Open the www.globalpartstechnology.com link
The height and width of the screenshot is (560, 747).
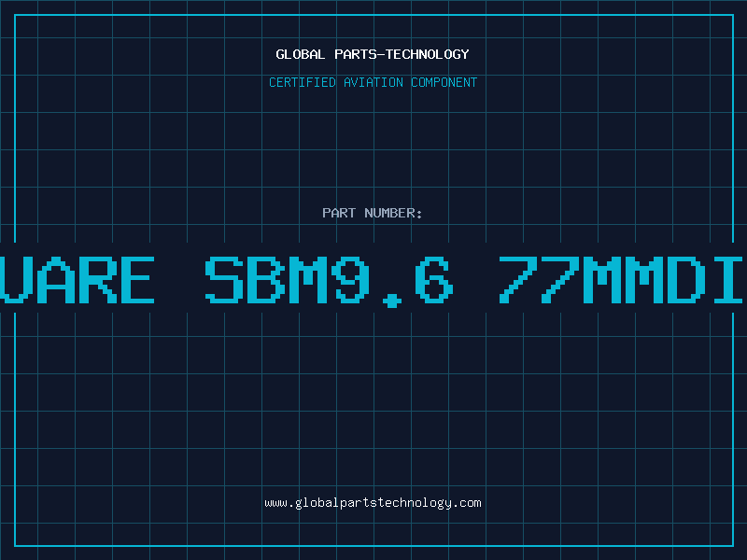click(373, 503)
